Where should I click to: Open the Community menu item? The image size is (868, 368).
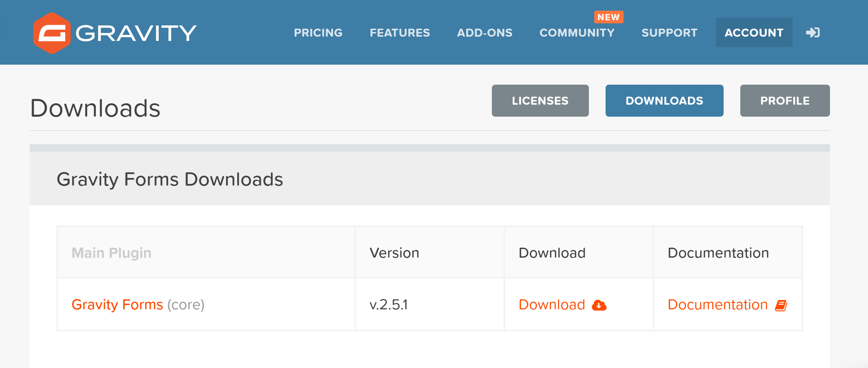click(577, 33)
